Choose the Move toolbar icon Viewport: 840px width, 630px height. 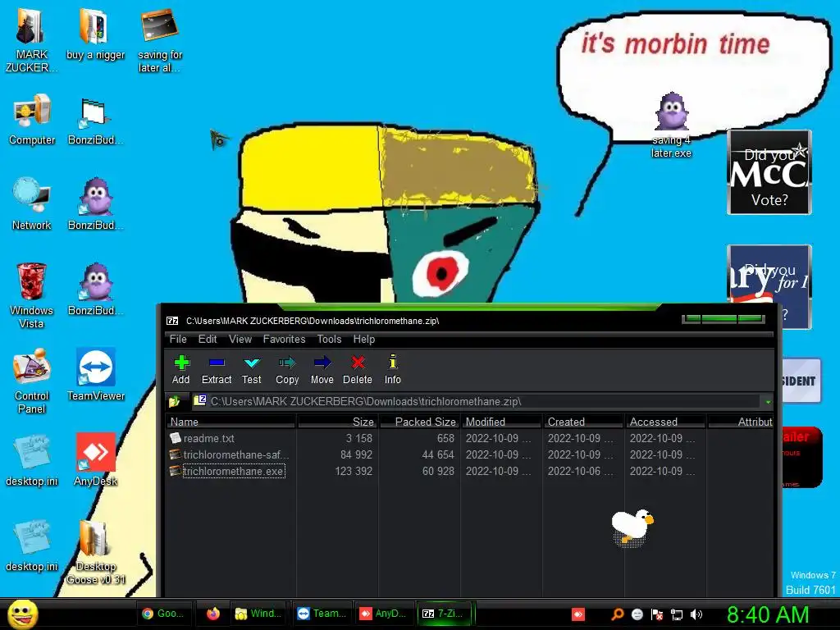(x=322, y=370)
